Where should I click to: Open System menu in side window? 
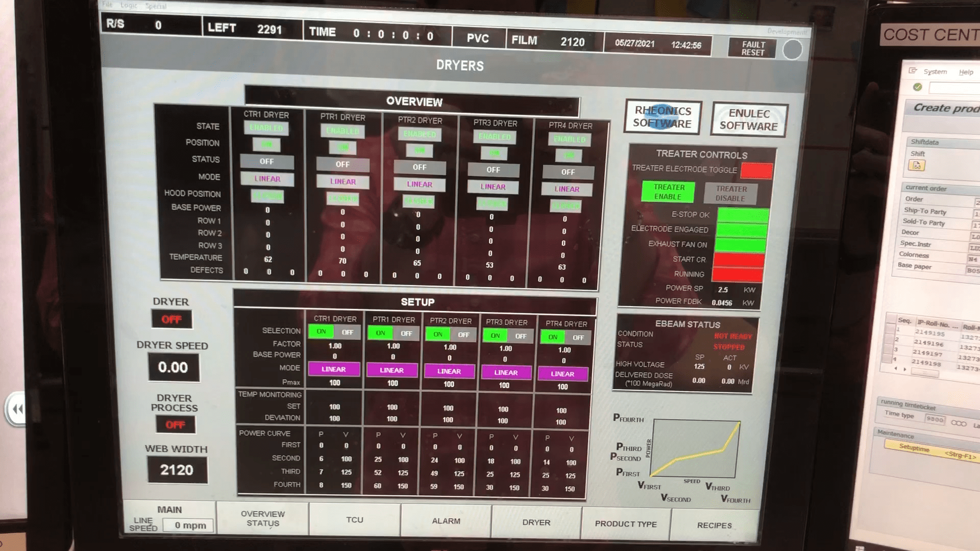pos(935,71)
